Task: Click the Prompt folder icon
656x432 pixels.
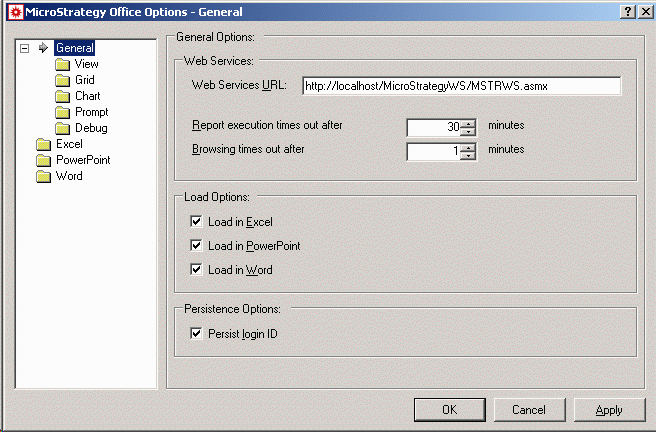Action: pos(62,112)
